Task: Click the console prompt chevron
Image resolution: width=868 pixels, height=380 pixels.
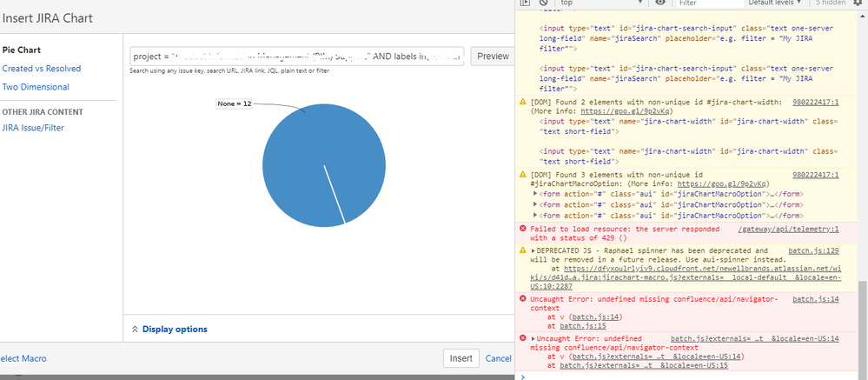Action: point(523,377)
